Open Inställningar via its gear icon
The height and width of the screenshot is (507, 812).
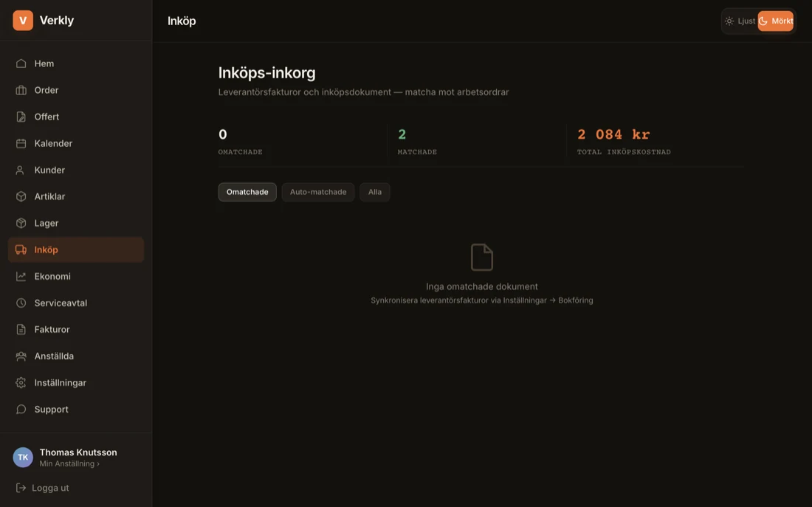click(x=21, y=383)
